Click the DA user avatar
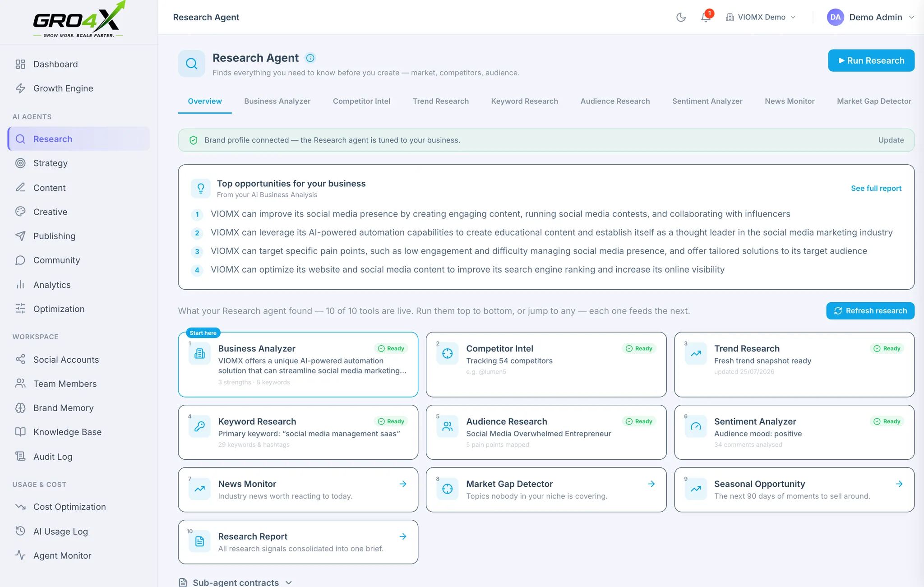Image resolution: width=924 pixels, height=587 pixels. pyautogui.click(x=835, y=17)
